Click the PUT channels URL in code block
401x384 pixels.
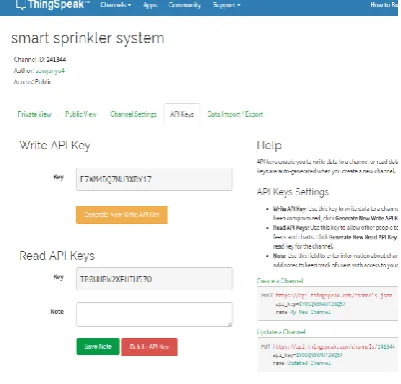(334, 347)
